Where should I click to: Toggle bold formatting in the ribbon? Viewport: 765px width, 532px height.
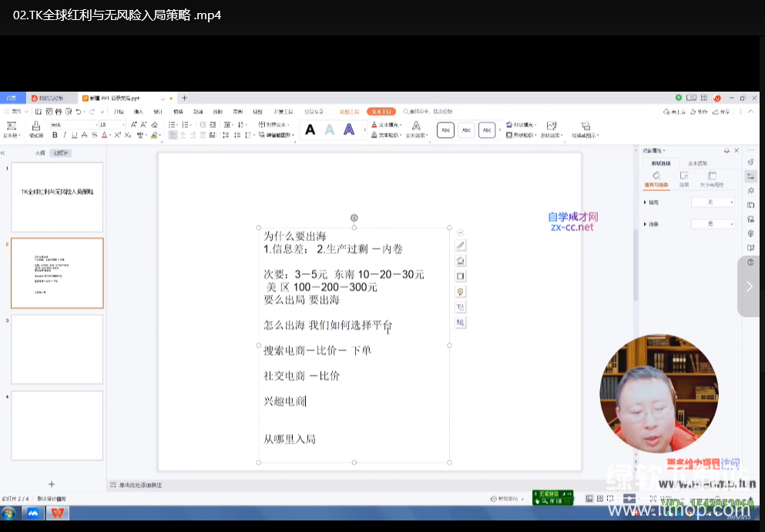[x=55, y=135]
